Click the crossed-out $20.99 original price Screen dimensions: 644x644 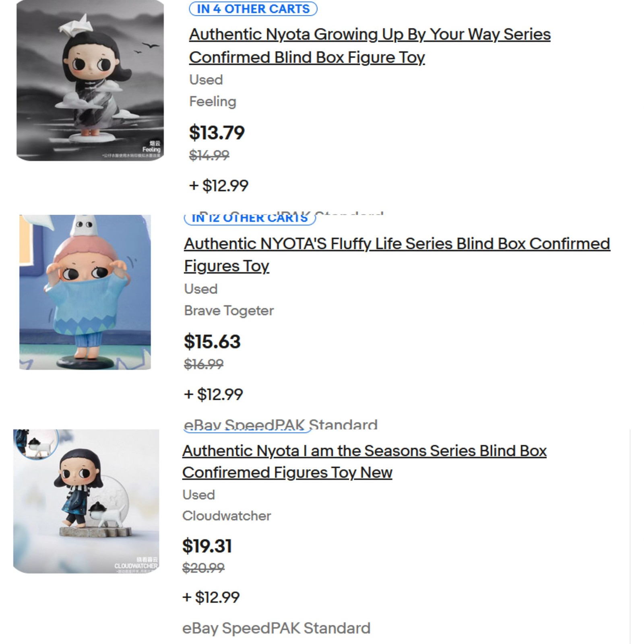click(203, 568)
